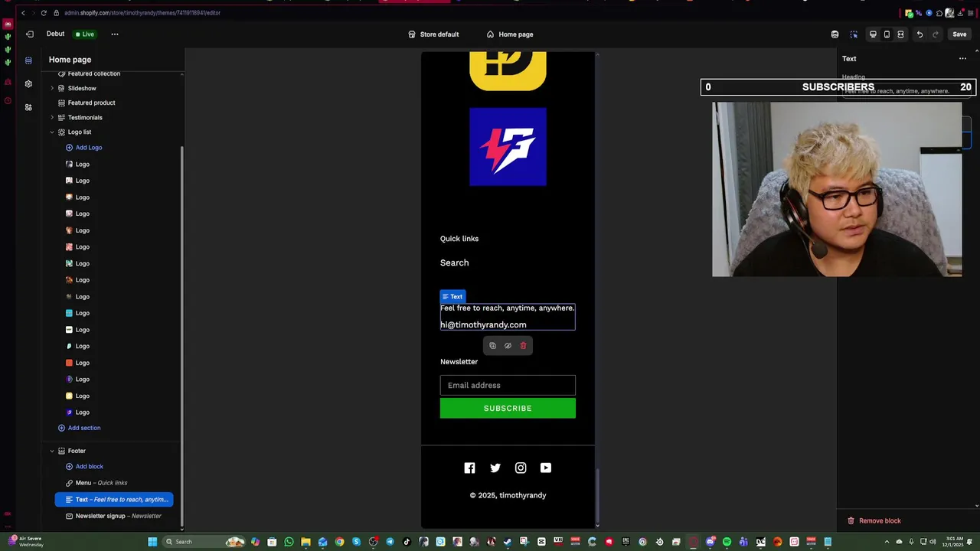The height and width of the screenshot is (551, 980).
Task: Click the Search link under Quick links
Action: pos(455,262)
